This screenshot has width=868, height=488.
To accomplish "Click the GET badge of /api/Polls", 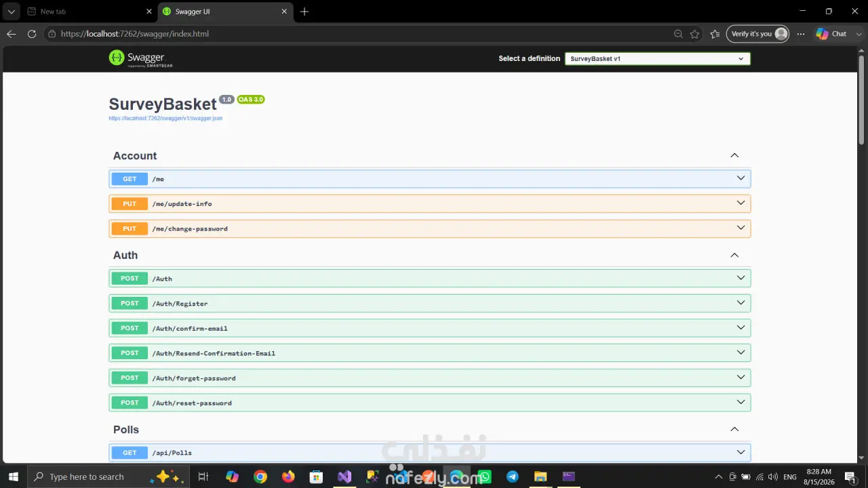I will click(130, 453).
